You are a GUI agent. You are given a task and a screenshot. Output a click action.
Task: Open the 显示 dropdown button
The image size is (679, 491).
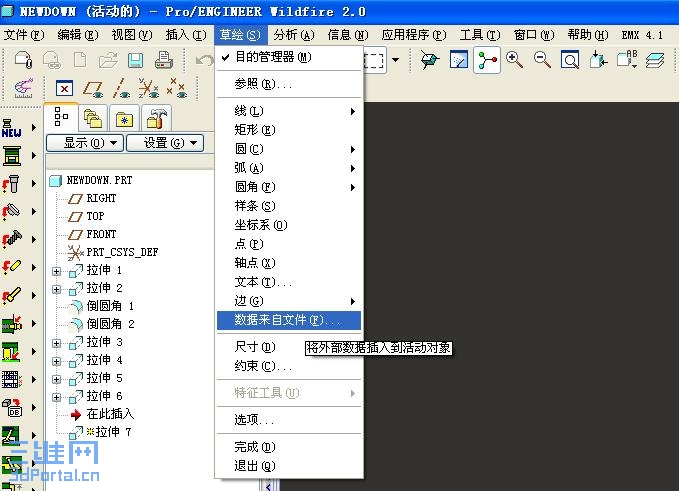[x=85, y=143]
